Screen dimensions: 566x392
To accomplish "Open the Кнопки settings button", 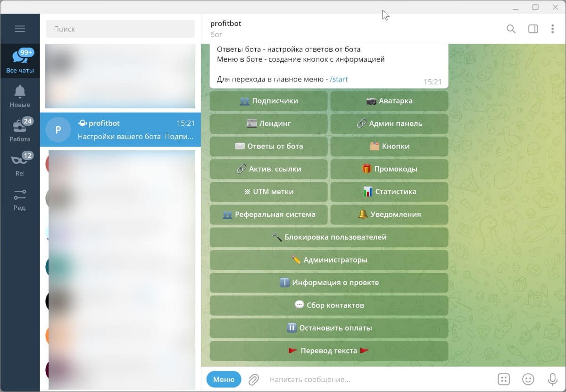I will pos(389,146).
